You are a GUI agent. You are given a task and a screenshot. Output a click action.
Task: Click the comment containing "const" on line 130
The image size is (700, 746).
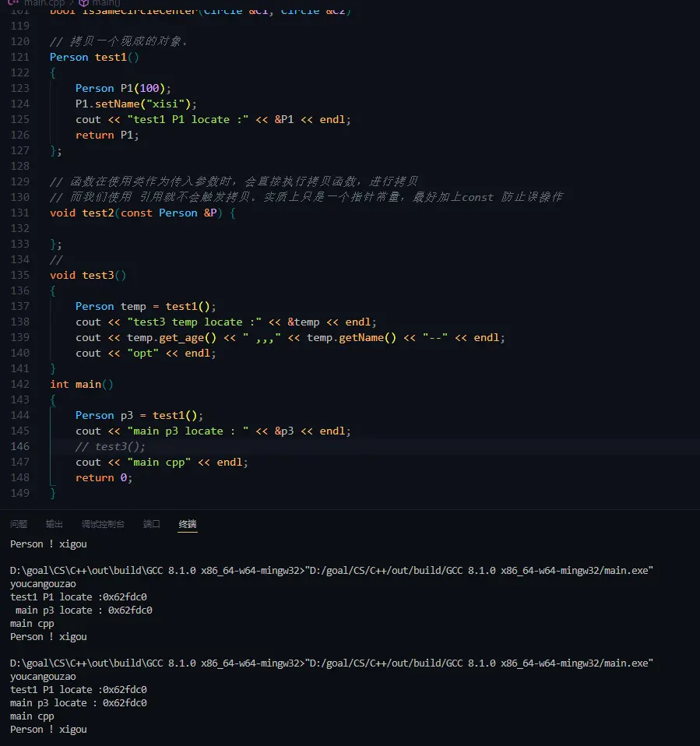307,197
